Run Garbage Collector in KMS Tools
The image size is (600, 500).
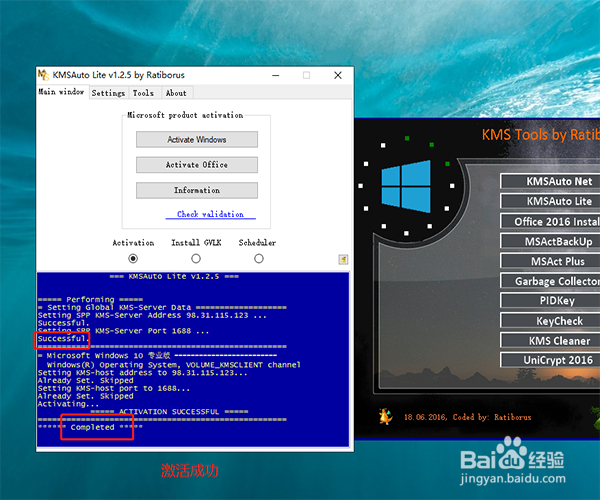550,281
